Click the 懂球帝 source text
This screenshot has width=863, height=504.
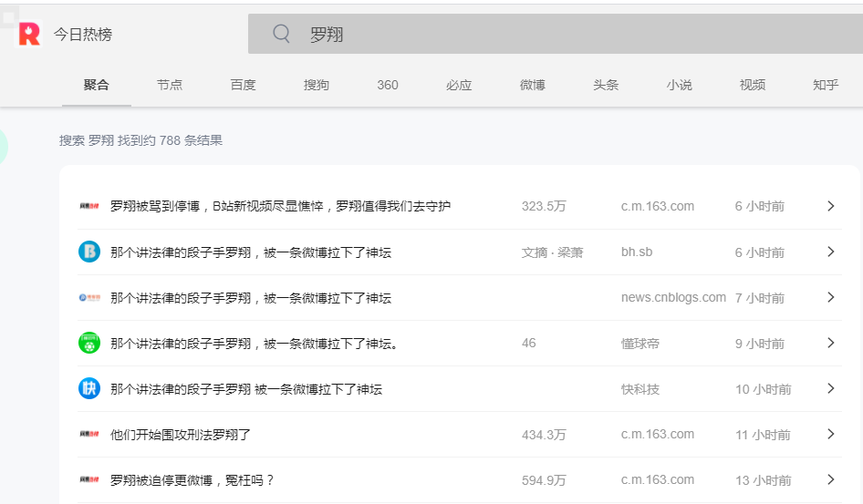[x=640, y=344]
